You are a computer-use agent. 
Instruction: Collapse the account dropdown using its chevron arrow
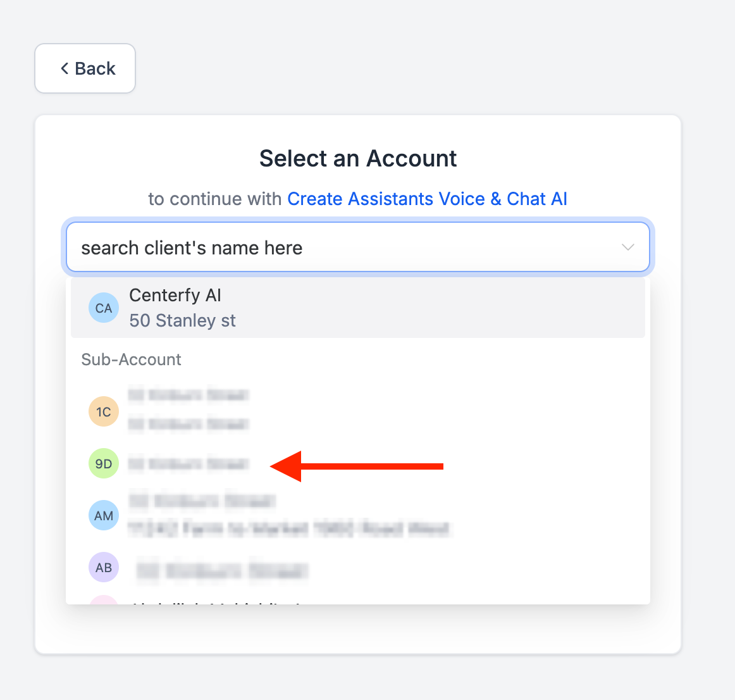(627, 247)
